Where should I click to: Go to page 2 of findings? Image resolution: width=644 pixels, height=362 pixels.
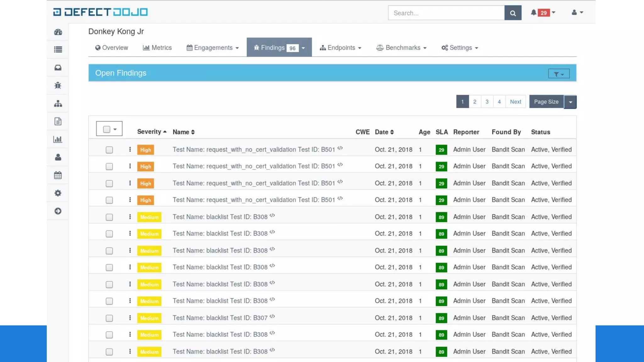click(x=475, y=102)
